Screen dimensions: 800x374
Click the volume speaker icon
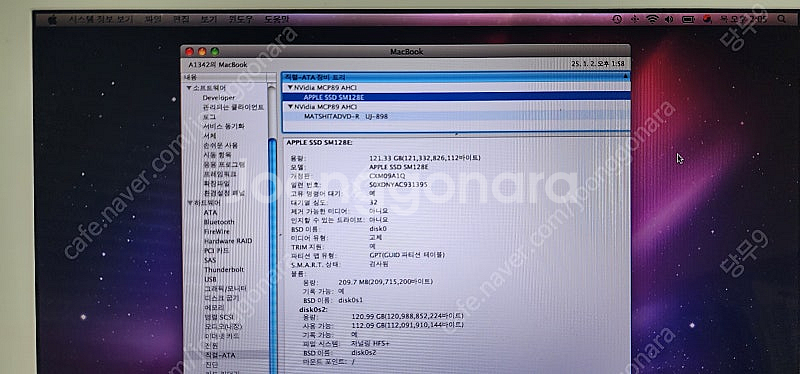(x=669, y=19)
